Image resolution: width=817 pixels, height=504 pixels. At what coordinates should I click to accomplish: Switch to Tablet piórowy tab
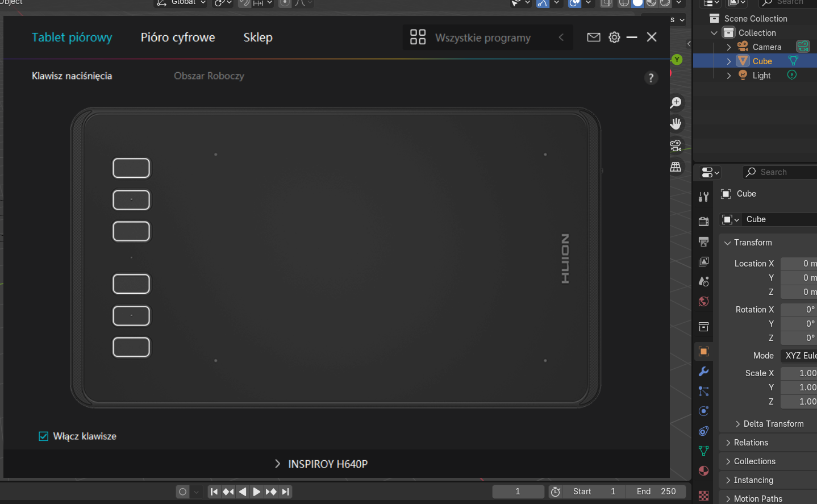(x=72, y=38)
